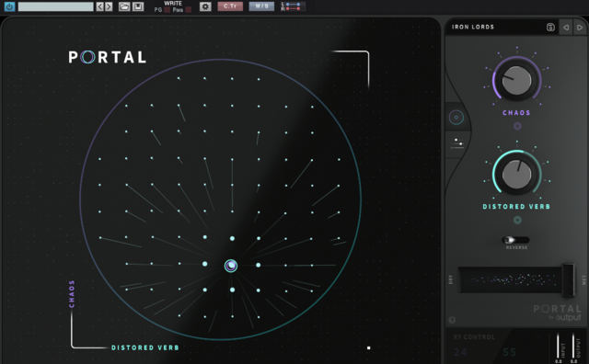Open the help question mark icon
The width and height of the screenshot is (589, 364).
[452, 320]
